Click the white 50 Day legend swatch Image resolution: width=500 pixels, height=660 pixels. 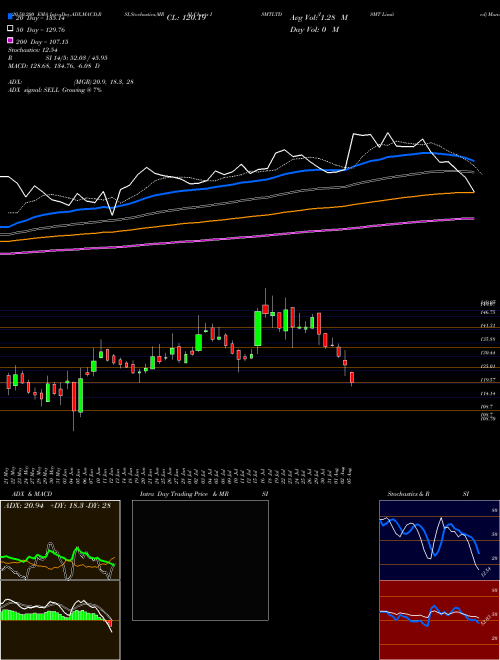coord(10,29)
